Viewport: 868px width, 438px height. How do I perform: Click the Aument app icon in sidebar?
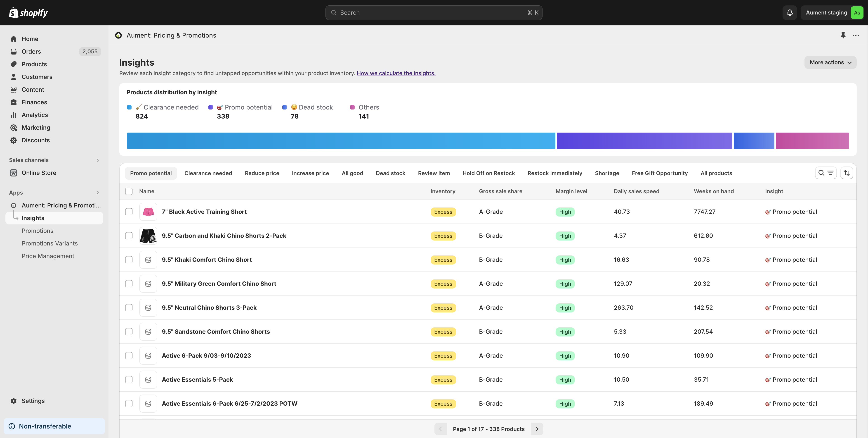point(14,205)
